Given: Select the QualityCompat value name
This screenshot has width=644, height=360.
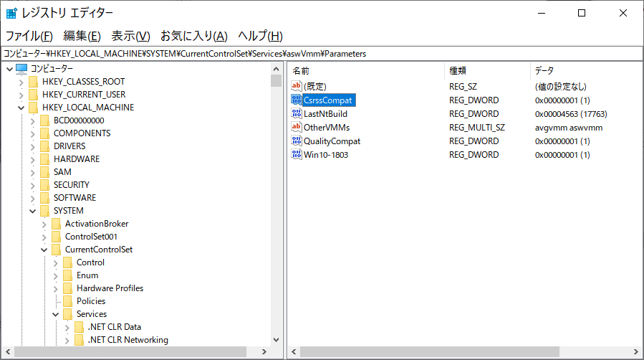Looking at the screenshot, I should (x=332, y=141).
